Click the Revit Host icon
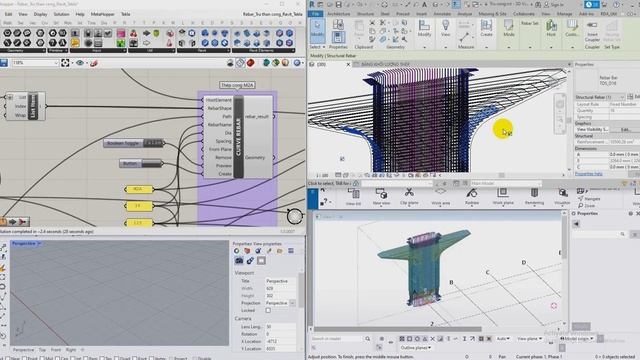The image size is (640, 360). click(x=551, y=28)
